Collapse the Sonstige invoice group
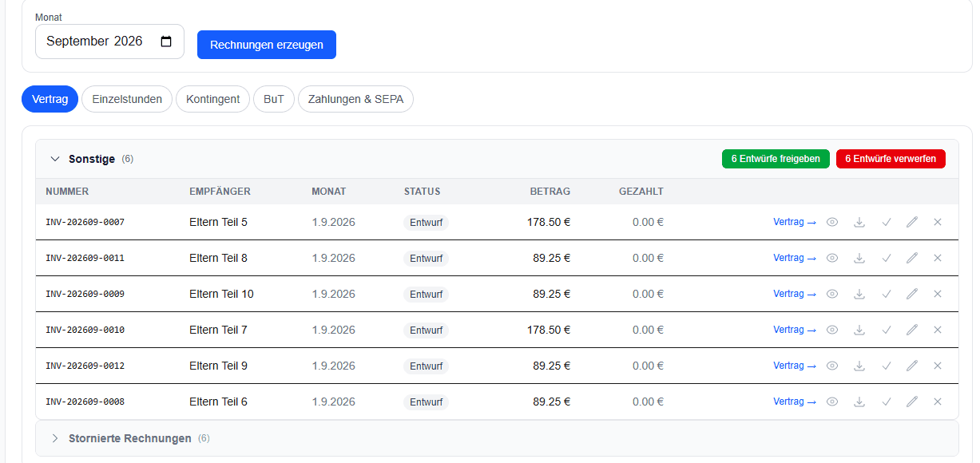Viewport: 980px width, 463px height. 55,159
